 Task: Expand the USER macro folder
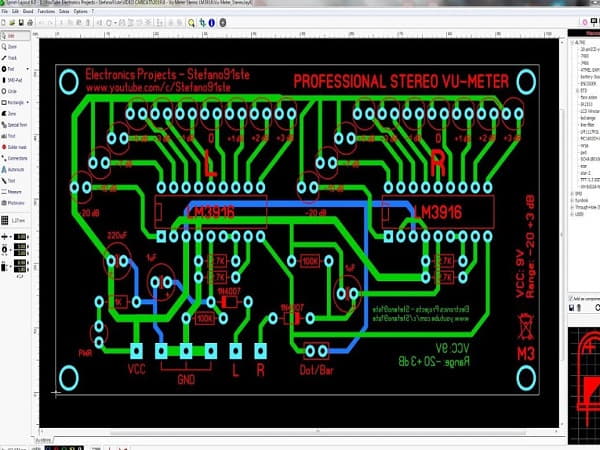pyautogui.click(x=572, y=214)
